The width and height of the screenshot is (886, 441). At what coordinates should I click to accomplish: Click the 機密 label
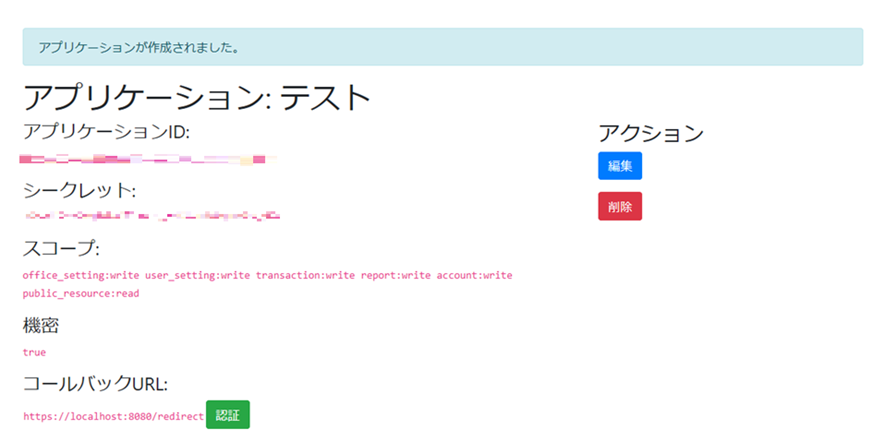tap(41, 326)
